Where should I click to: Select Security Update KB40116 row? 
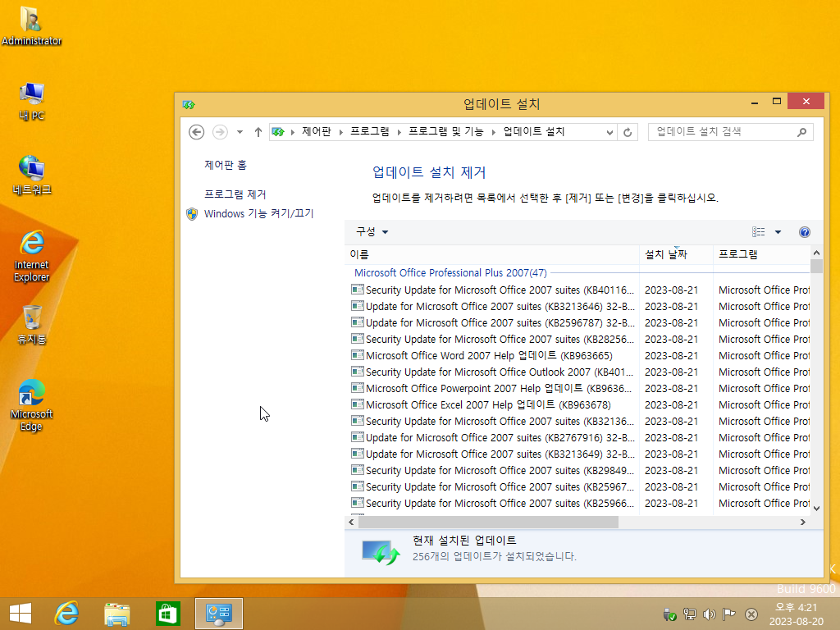pos(580,290)
